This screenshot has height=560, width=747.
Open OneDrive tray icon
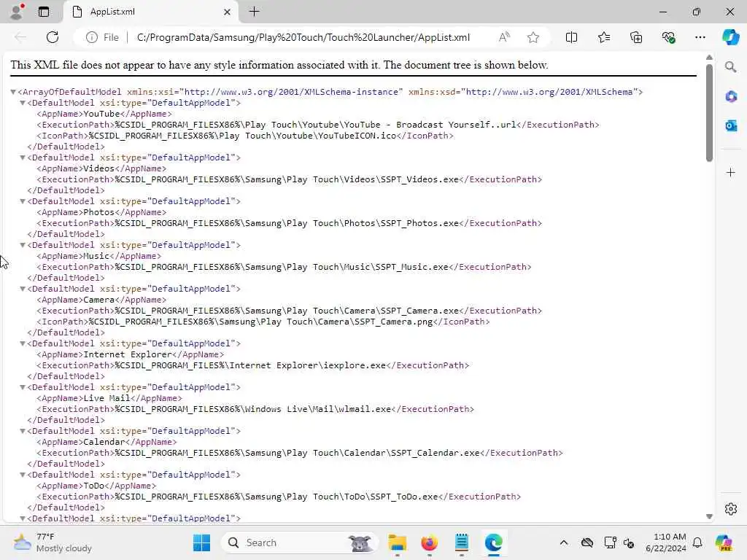(x=587, y=542)
